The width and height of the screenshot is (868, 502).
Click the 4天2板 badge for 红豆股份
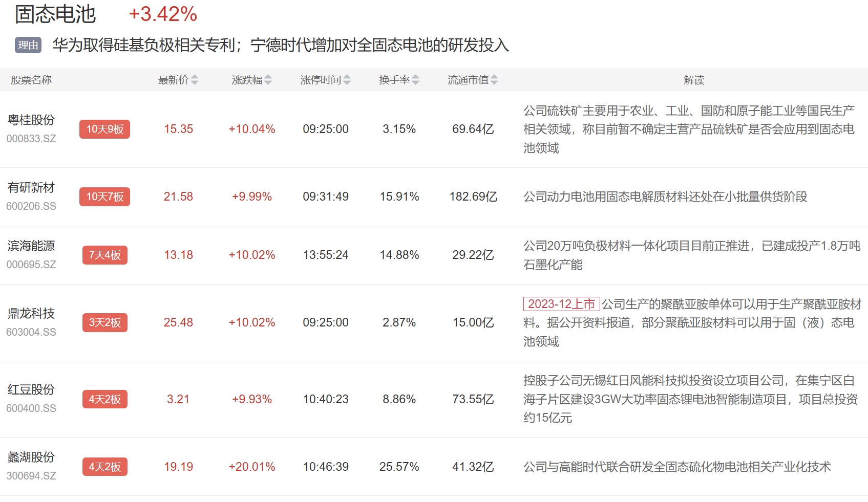(x=104, y=399)
